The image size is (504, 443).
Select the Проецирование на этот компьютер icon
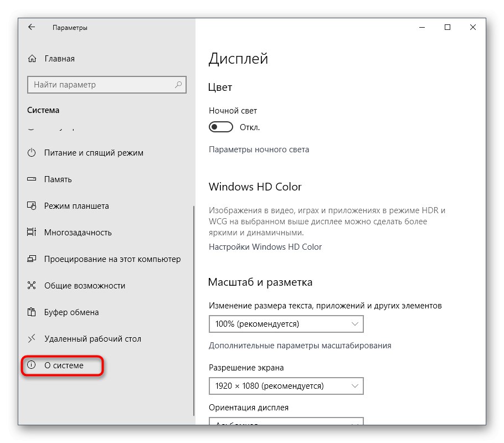pos(30,259)
